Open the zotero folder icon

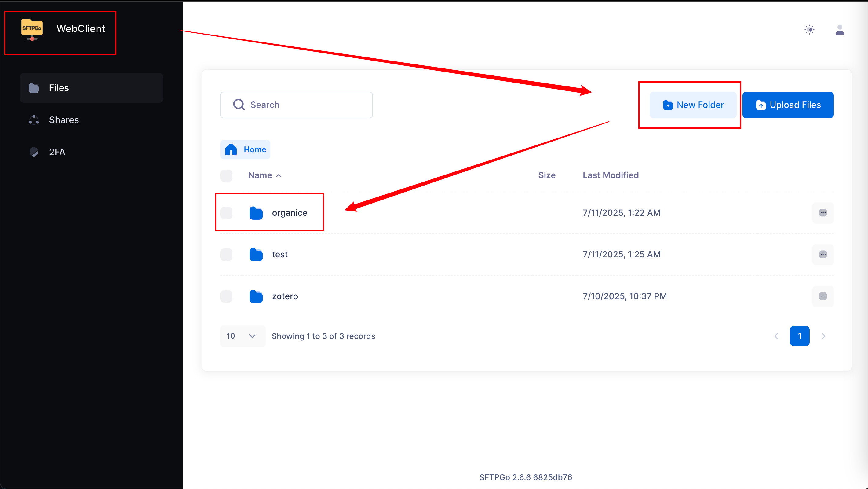pyautogui.click(x=256, y=296)
